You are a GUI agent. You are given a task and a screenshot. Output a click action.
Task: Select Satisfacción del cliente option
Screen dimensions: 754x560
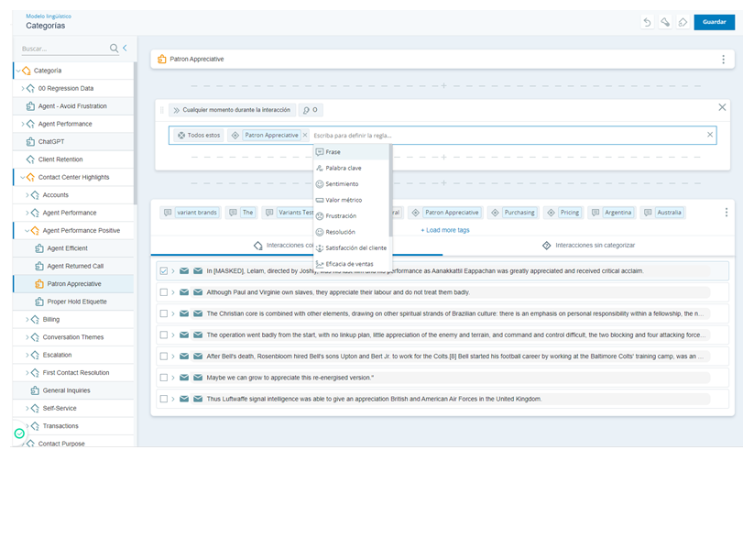[351, 247]
